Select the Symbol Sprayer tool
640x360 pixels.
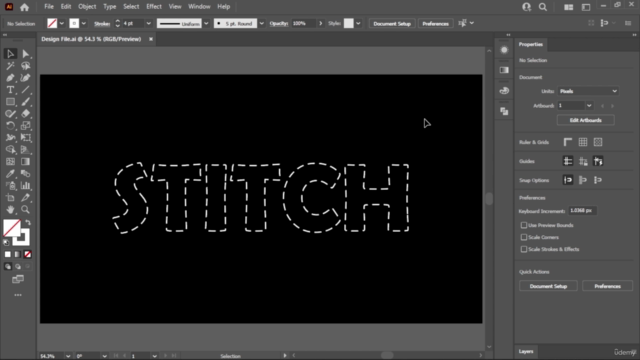pos(10,186)
